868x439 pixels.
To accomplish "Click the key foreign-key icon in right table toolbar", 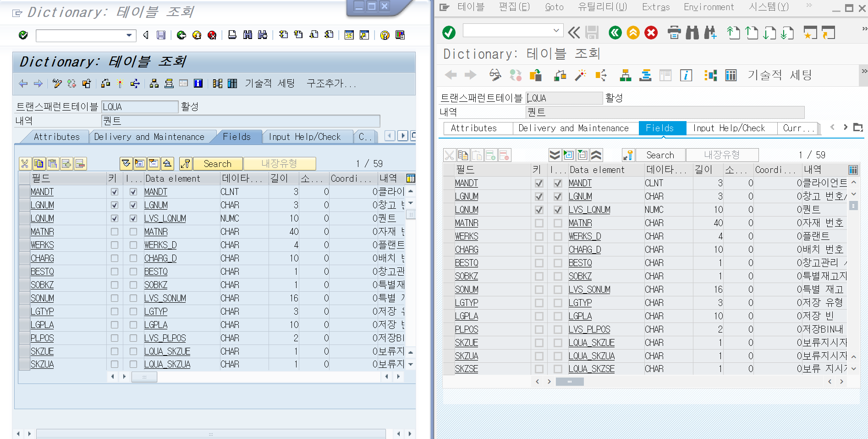I will [x=628, y=155].
